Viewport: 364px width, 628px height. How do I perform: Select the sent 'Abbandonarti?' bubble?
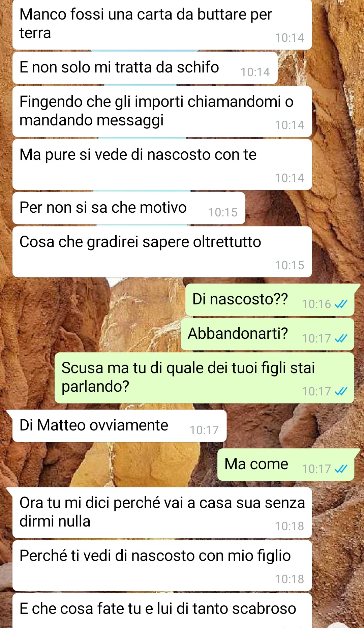pyautogui.click(x=267, y=334)
